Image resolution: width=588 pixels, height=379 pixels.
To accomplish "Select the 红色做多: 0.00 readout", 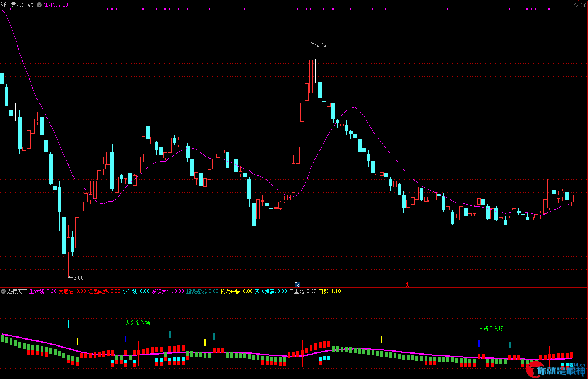I will 104,291.
